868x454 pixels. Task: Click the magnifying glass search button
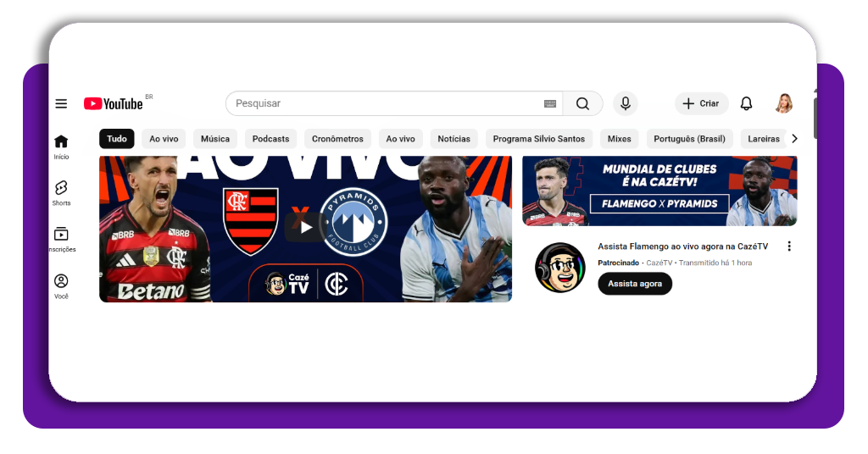[582, 104]
